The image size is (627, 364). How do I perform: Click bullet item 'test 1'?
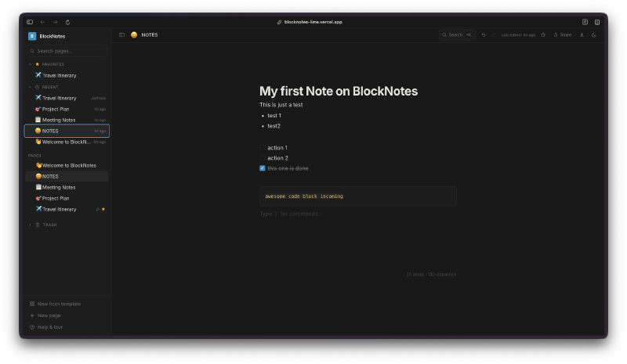click(x=274, y=116)
